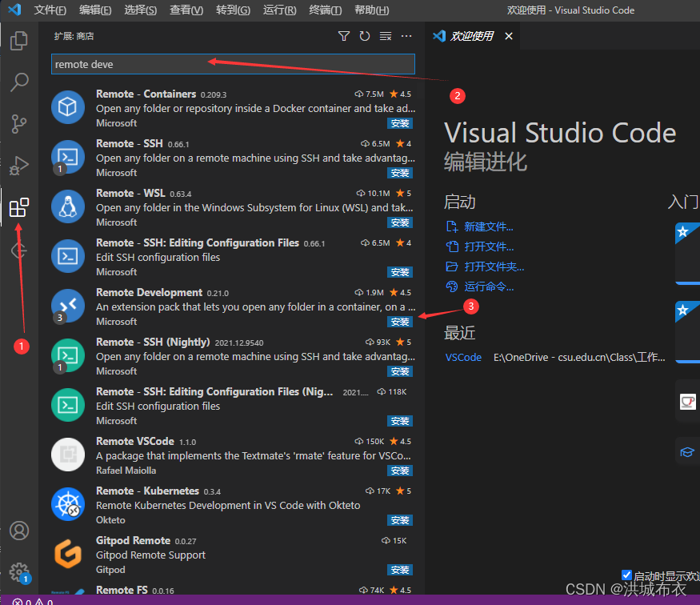Open the graduation cap walkthrough card
This screenshot has width=700, height=605.
pyautogui.click(x=687, y=452)
